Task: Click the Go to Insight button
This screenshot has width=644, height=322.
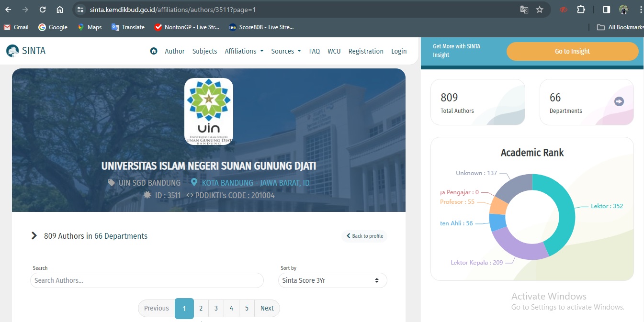Action: pyautogui.click(x=572, y=51)
